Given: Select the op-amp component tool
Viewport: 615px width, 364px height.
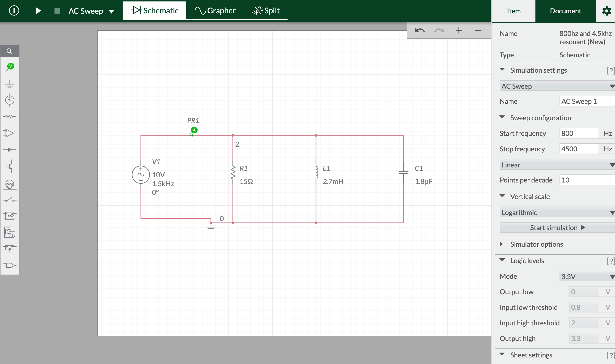Looking at the screenshot, I should (x=10, y=133).
